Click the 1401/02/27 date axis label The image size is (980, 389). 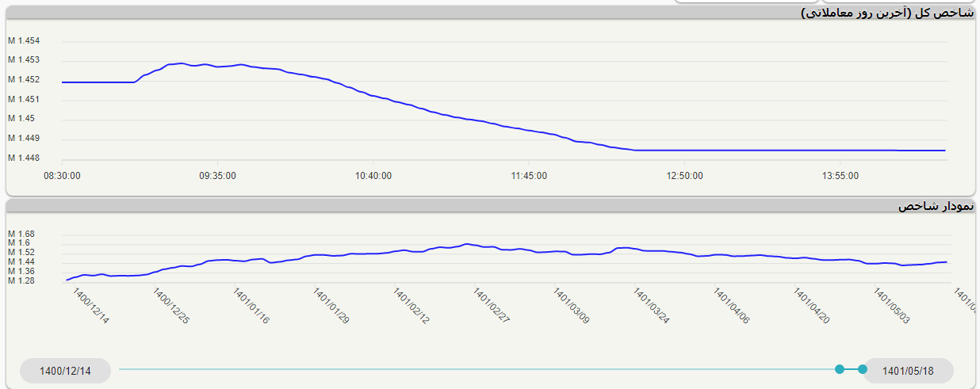point(492,306)
